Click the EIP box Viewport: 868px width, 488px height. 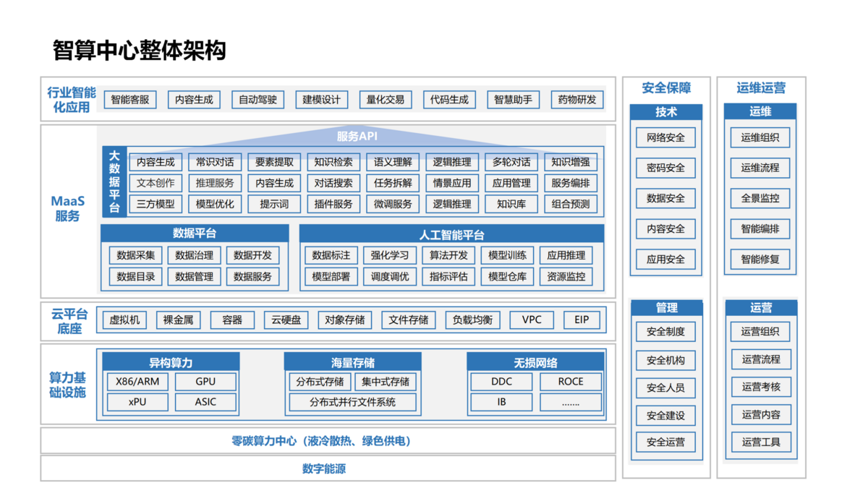pyautogui.click(x=582, y=320)
